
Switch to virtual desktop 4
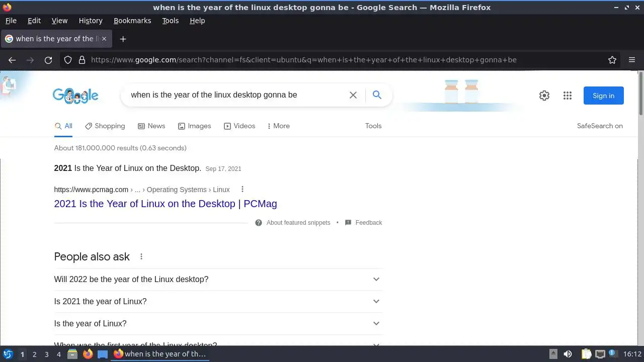pyautogui.click(x=58, y=354)
